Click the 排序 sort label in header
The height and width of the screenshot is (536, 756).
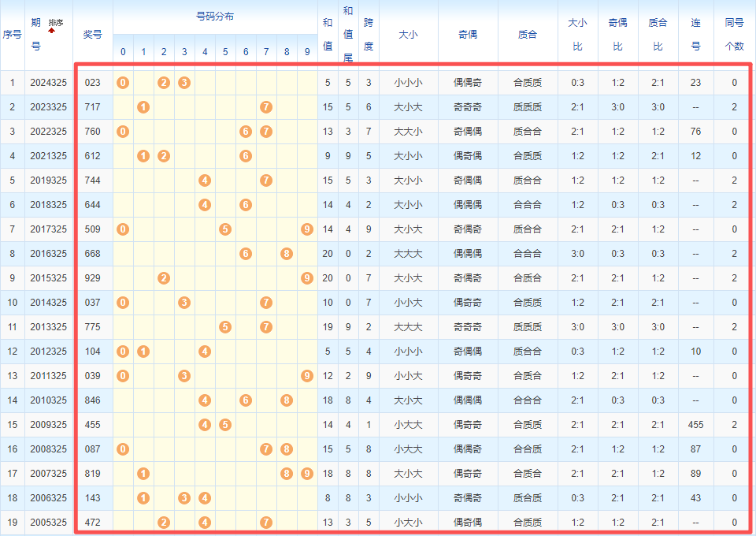[x=56, y=22]
